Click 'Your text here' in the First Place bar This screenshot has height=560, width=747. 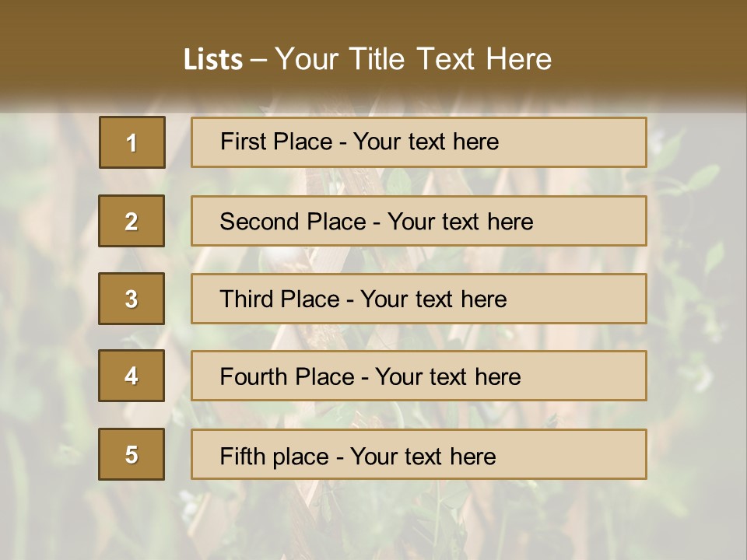[x=426, y=142]
